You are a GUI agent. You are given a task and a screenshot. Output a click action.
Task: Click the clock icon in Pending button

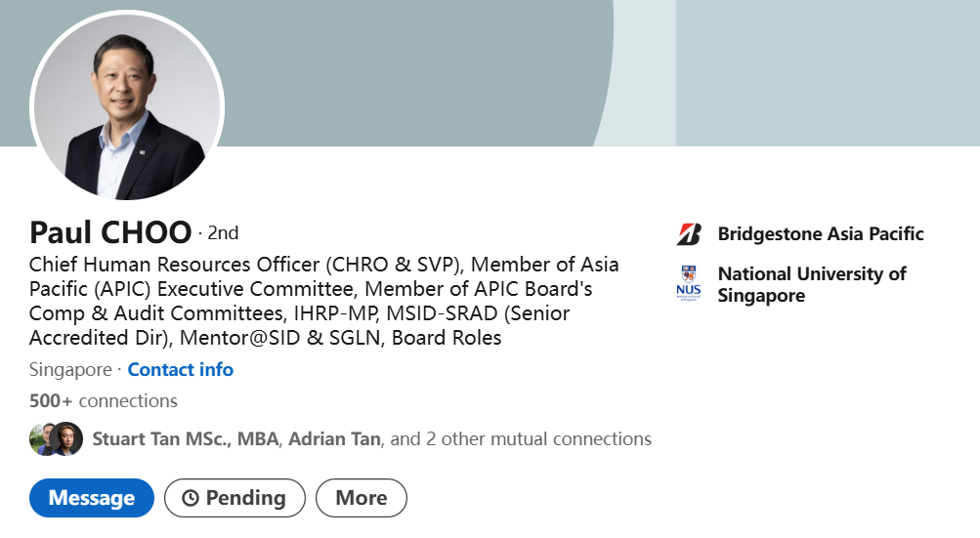coord(191,498)
